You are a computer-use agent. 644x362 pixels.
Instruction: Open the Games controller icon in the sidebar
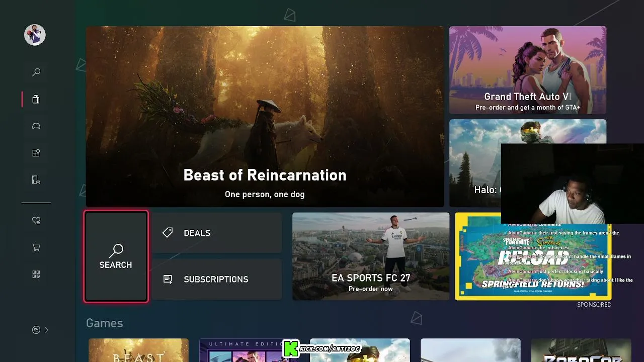point(36,126)
